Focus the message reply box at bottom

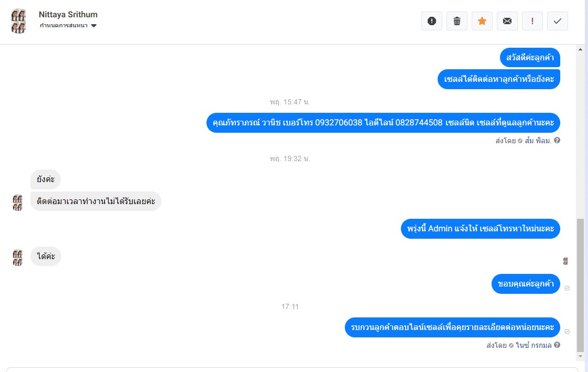(x=292, y=369)
